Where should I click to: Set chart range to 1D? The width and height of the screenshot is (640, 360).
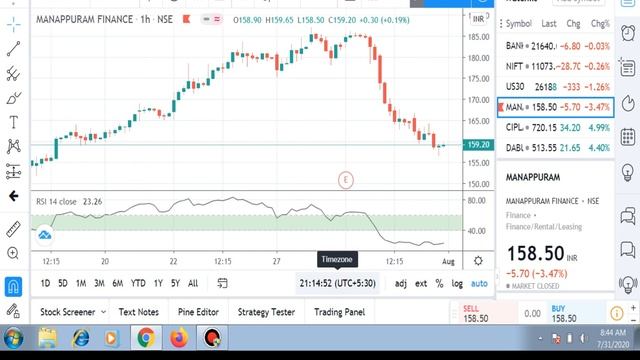[45, 283]
